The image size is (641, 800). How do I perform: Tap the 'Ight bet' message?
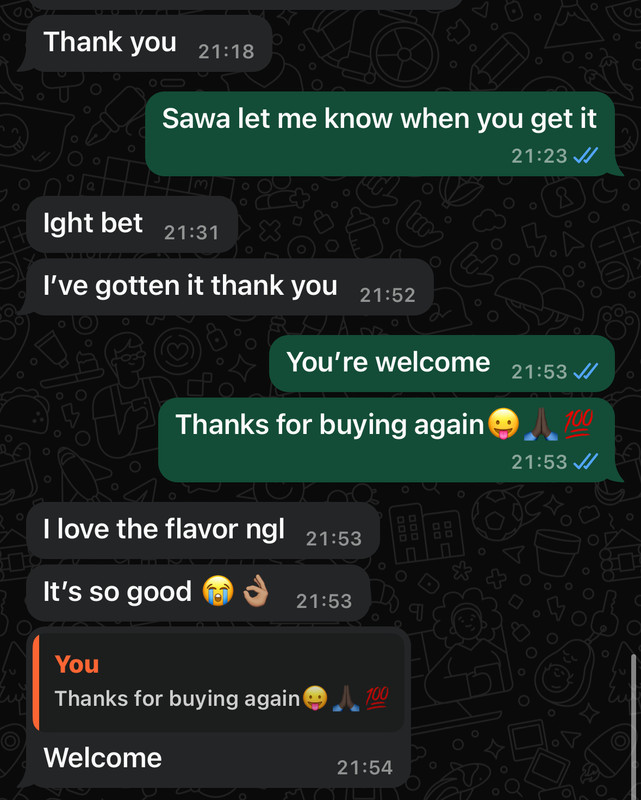point(132,224)
